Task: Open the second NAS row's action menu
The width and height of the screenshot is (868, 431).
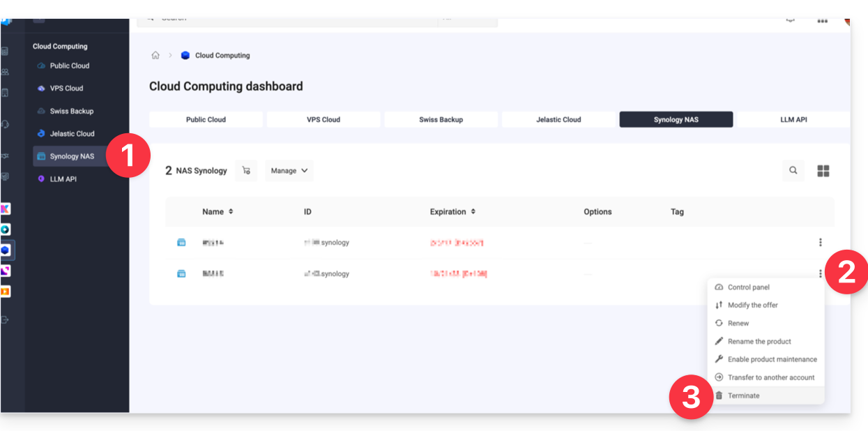Action: point(821,274)
